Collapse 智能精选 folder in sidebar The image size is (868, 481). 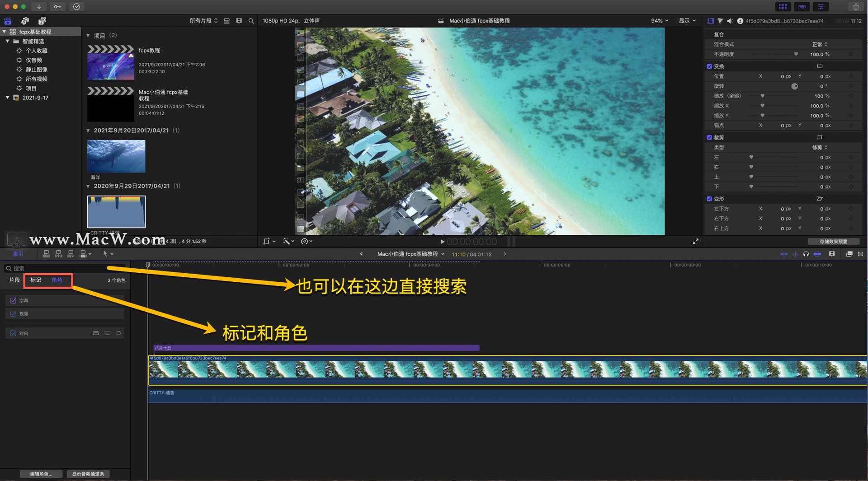8,41
